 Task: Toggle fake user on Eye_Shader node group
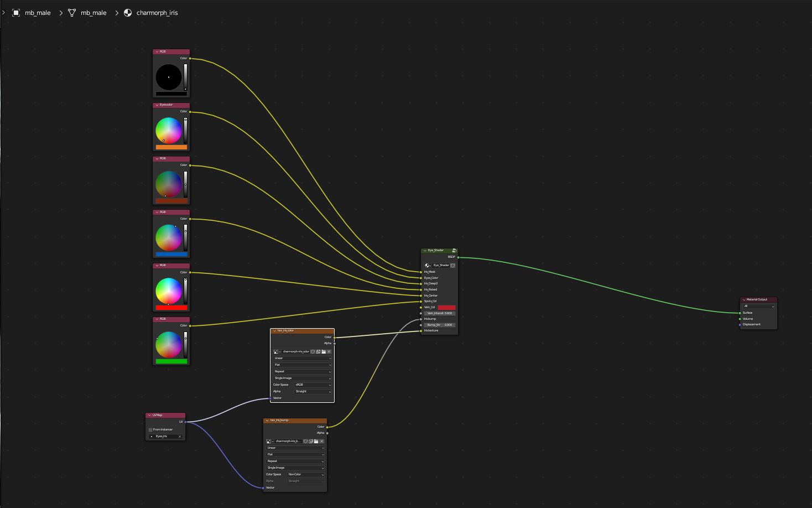tap(452, 266)
